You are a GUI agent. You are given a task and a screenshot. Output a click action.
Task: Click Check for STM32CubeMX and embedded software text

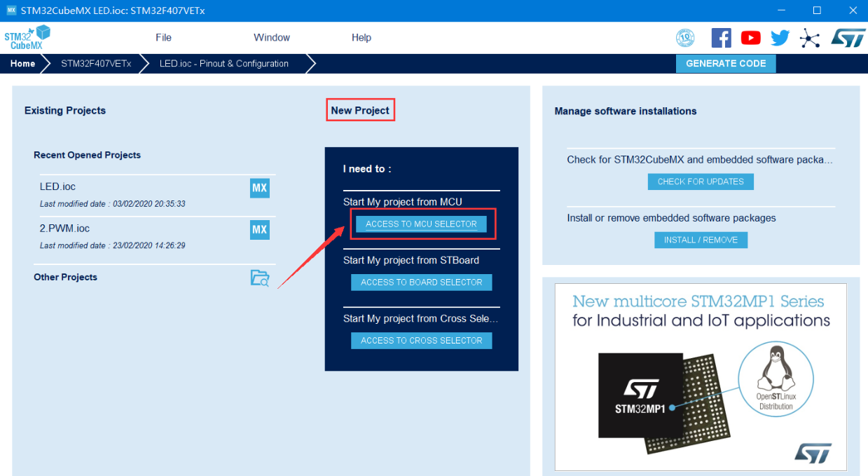coord(700,160)
